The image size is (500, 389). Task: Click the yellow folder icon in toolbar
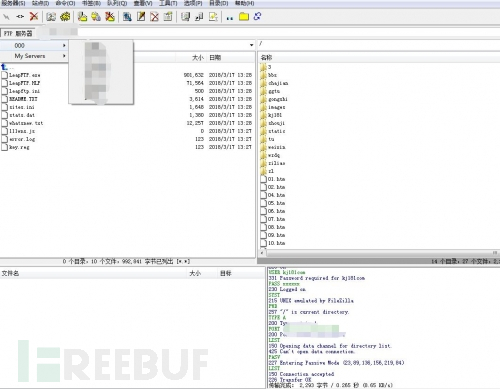pos(244,16)
